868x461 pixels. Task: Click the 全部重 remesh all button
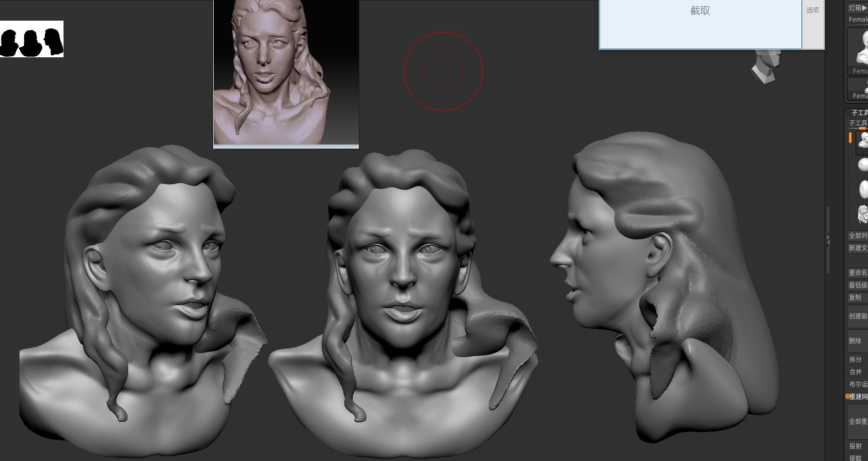pyautogui.click(x=858, y=421)
